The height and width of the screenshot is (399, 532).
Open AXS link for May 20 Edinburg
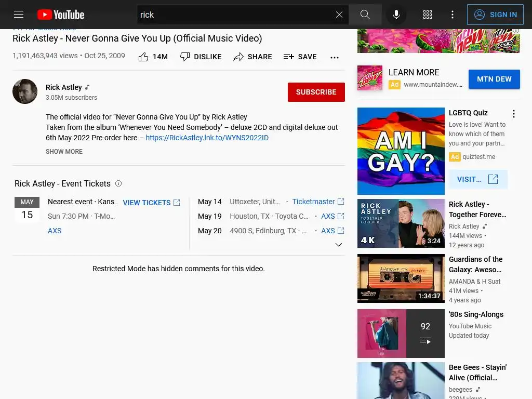point(332,231)
